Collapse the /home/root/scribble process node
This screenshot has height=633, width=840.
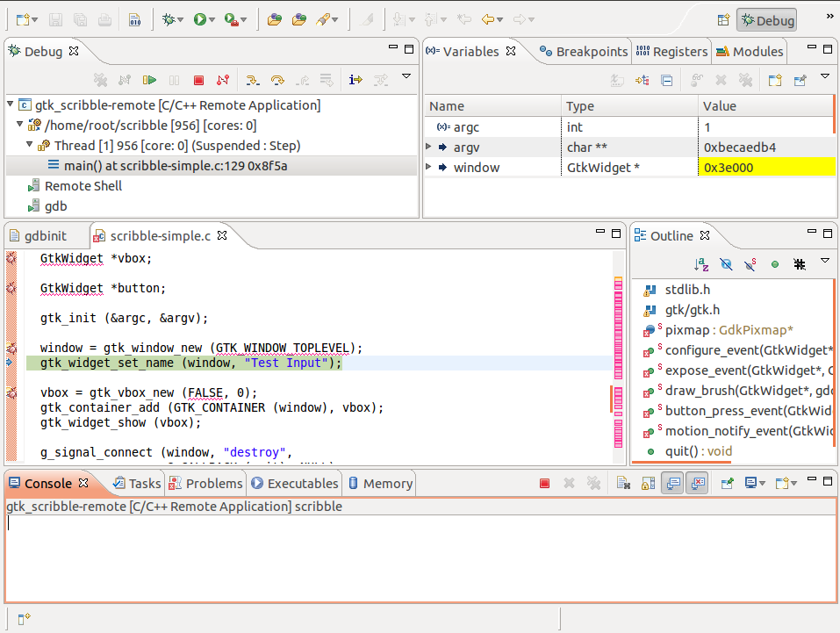point(20,124)
